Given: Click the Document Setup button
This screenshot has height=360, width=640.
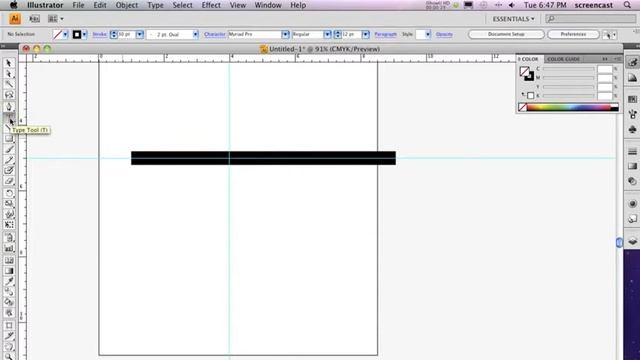Looking at the screenshot, I should [x=506, y=34].
